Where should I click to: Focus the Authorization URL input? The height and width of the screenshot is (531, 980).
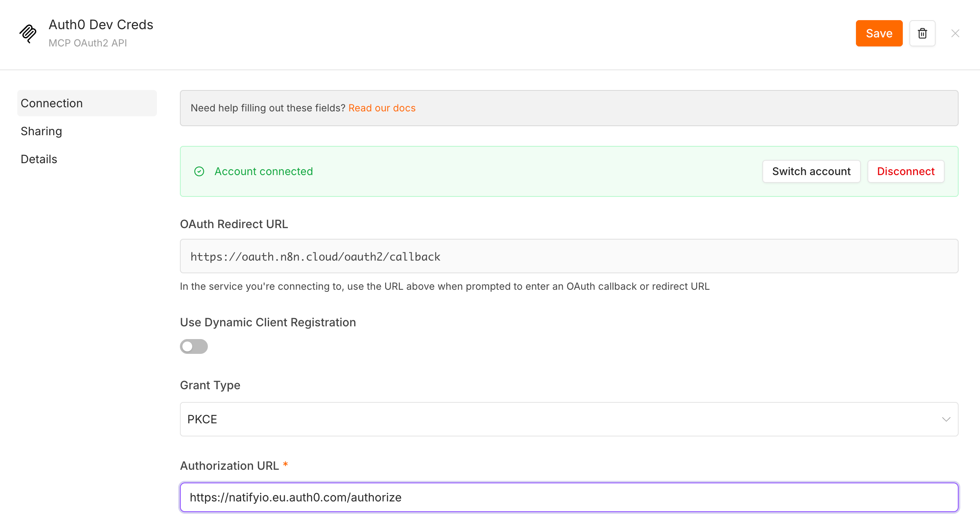pos(569,497)
